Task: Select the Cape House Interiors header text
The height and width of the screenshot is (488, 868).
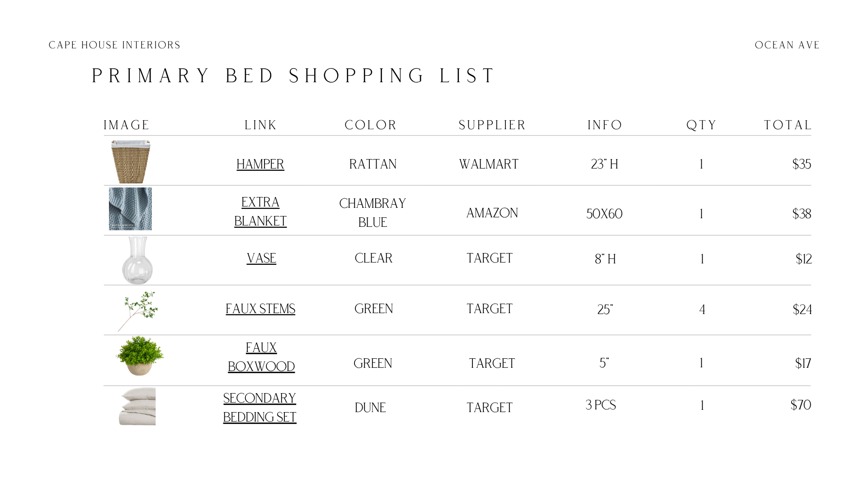Action: [x=114, y=45]
